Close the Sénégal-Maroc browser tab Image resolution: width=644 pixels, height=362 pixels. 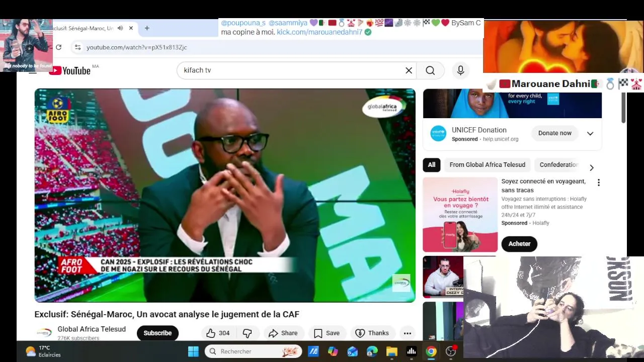coord(131,28)
